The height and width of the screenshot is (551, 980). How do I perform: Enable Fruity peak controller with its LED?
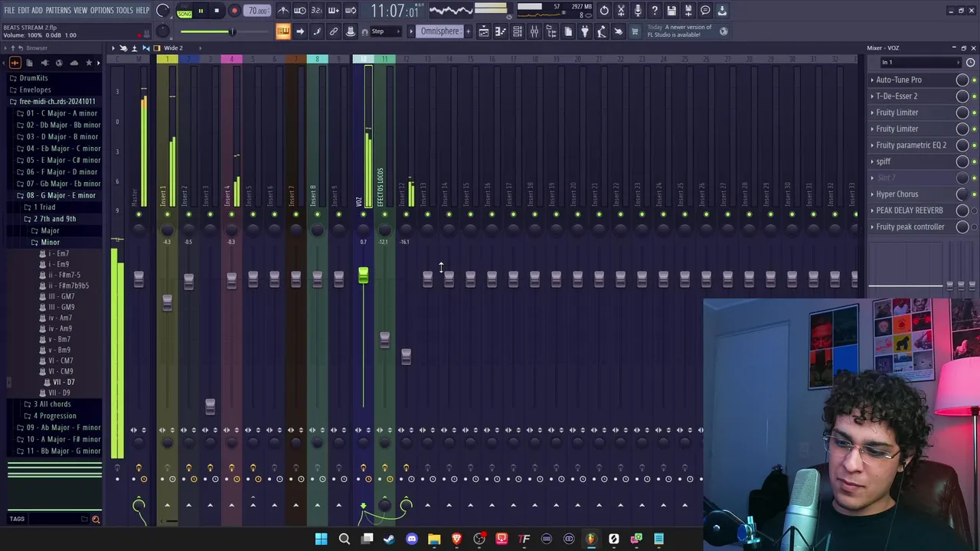[974, 227]
